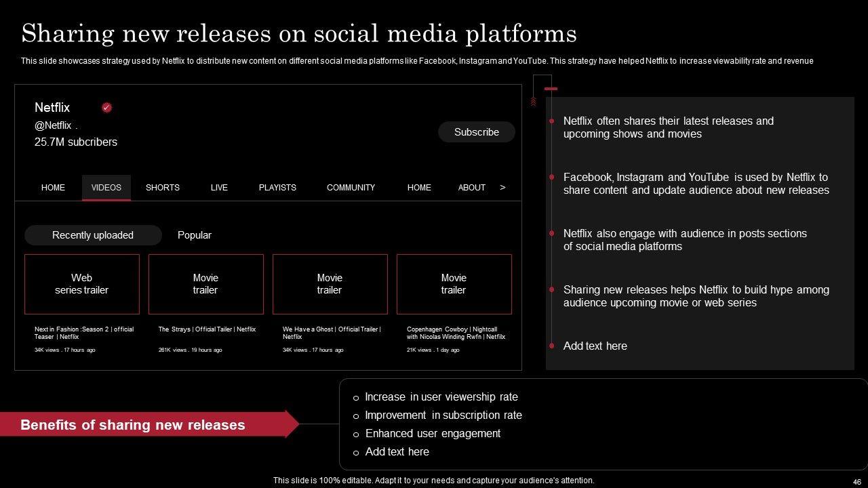Select the Recently uploaded filter
Viewport: 868px width, 488px height.
pyautogui.click(x=93, y=235)
